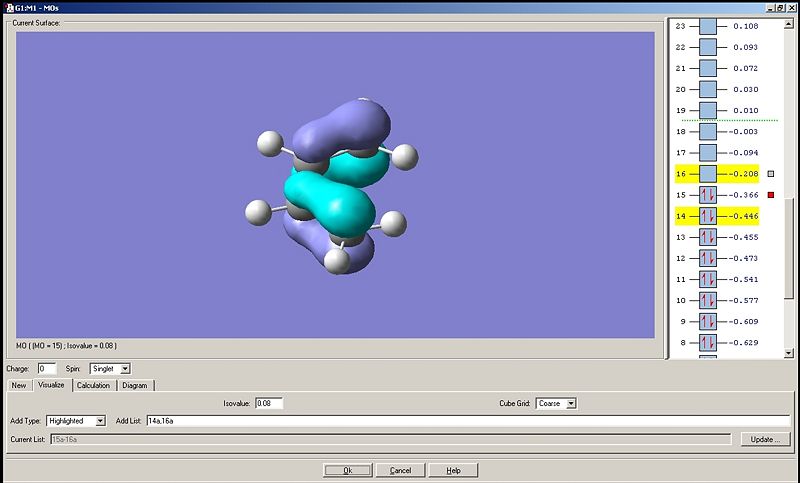Click the energy value -0.629
Viewport: 800px width, 483px height.
[x=744, y=343]
